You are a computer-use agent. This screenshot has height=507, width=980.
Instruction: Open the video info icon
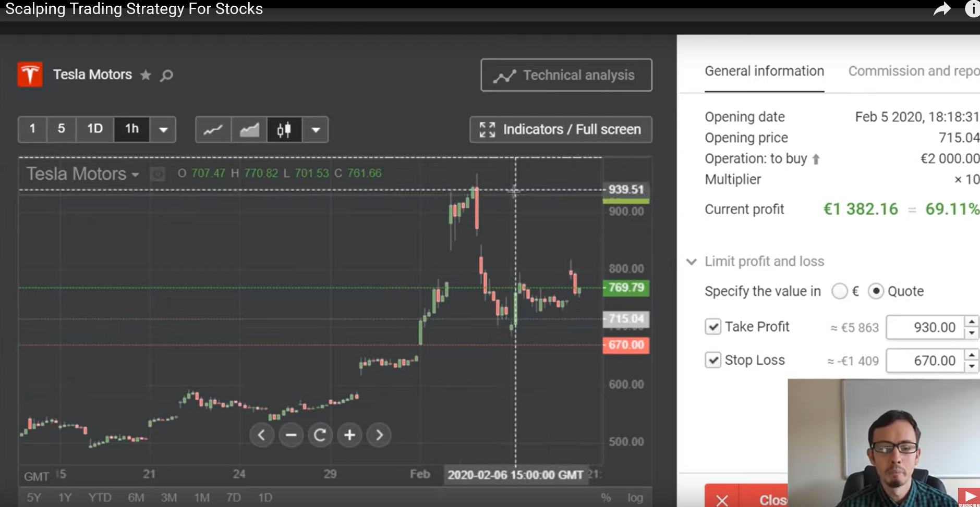(x=972, y=8)
